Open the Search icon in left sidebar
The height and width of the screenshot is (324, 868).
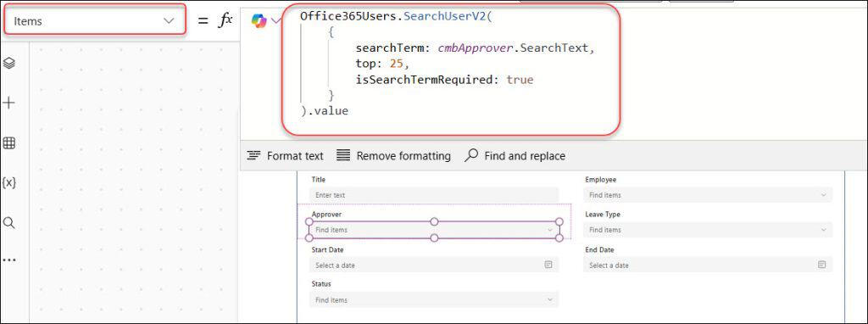point(8,223)
